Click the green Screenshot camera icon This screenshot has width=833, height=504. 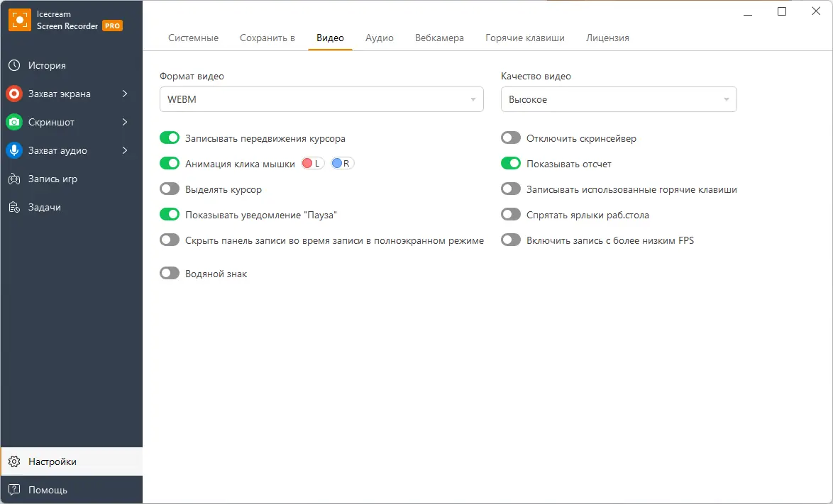pyautogui.click(x=14, y=122)
